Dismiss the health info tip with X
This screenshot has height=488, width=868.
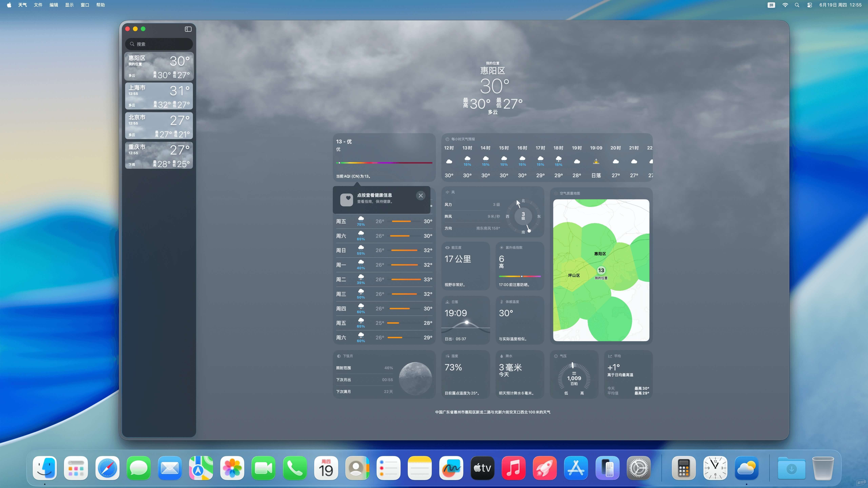coord(420,196)
